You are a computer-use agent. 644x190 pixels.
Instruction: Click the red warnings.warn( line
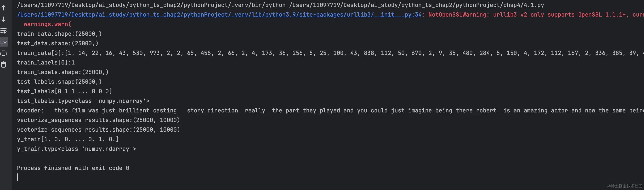pos(48,24)
